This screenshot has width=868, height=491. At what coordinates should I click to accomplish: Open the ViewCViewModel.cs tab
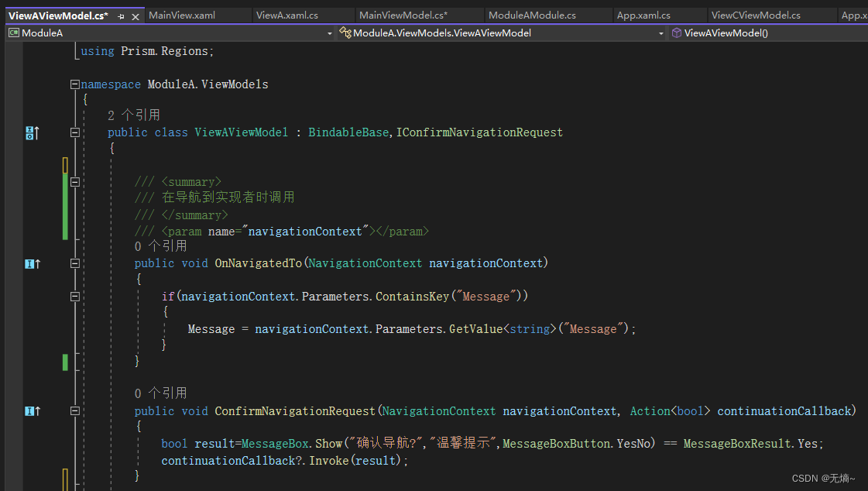pos(756,14)
